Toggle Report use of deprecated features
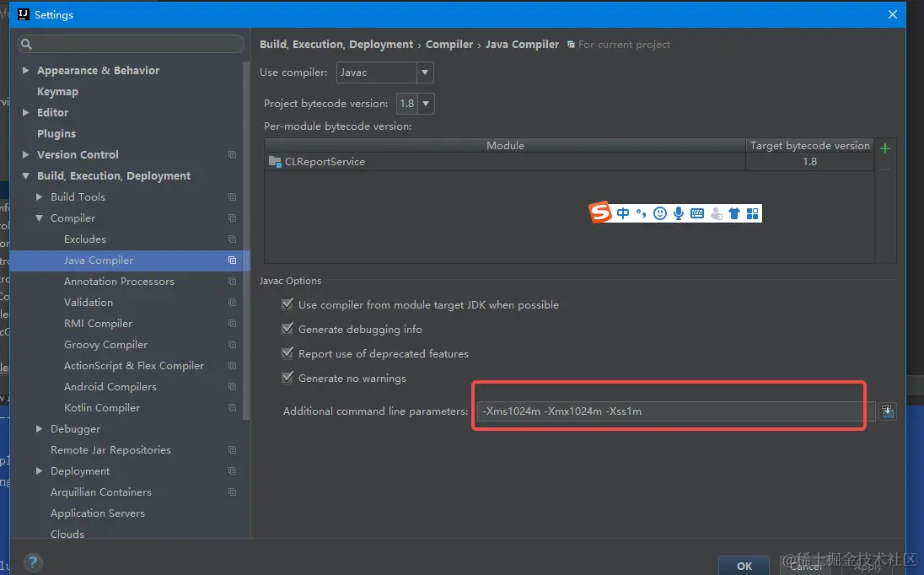The image size is (924, 575). [x=287, y=353]
